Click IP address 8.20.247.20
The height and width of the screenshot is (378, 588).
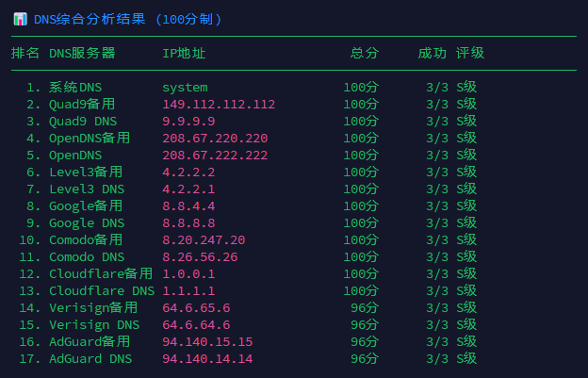204,240
